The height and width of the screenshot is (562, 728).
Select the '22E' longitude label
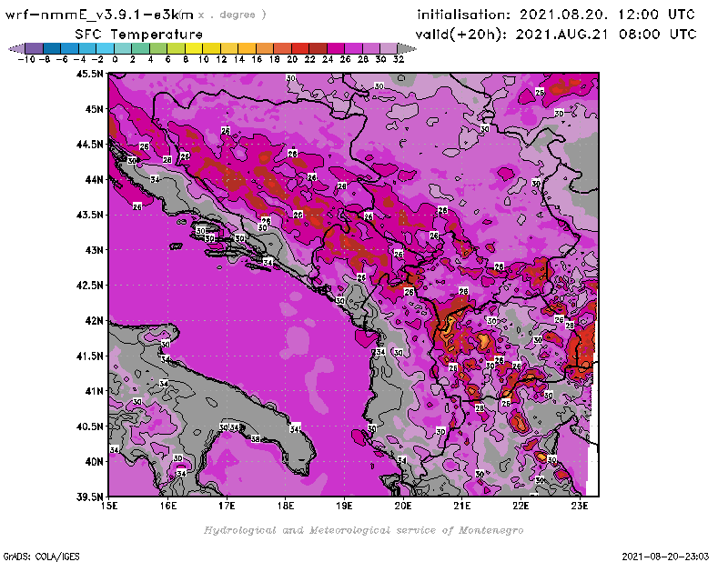click(521, 506)
